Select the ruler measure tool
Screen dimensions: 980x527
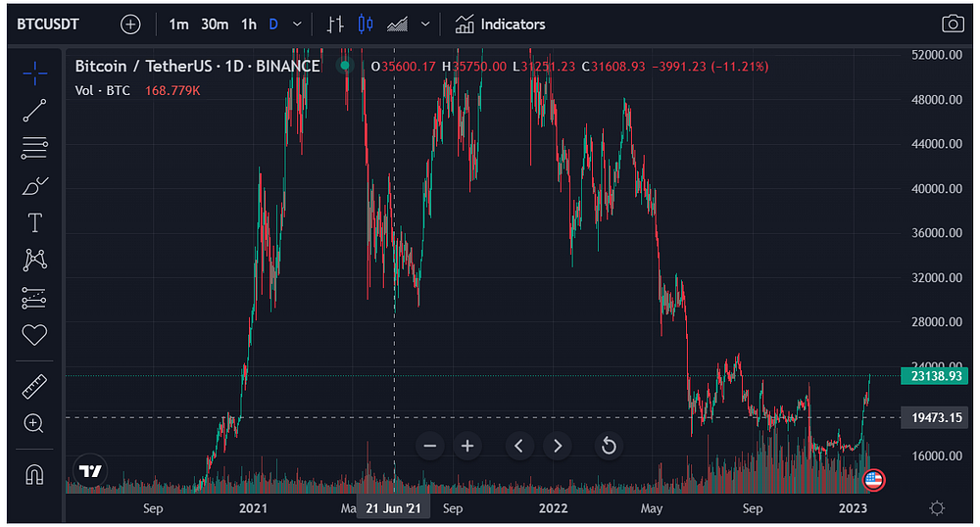coord(34,387)
